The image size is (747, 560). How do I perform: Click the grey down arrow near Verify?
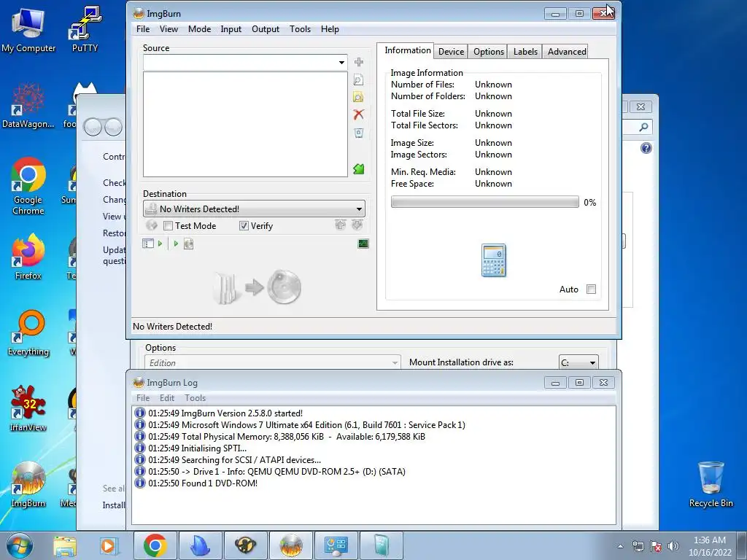click(357, 225)
